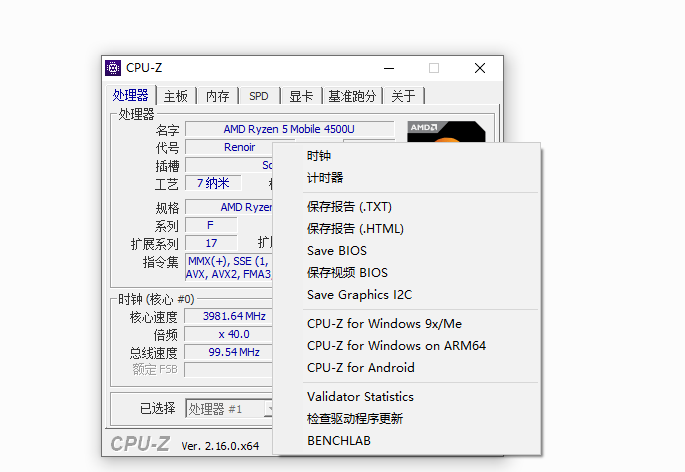Open CPU-Z for Windows on ARM64
Image resolution: width=685 pixels, height=472 pixels.
pyautogui.click(x=407, y=346)
